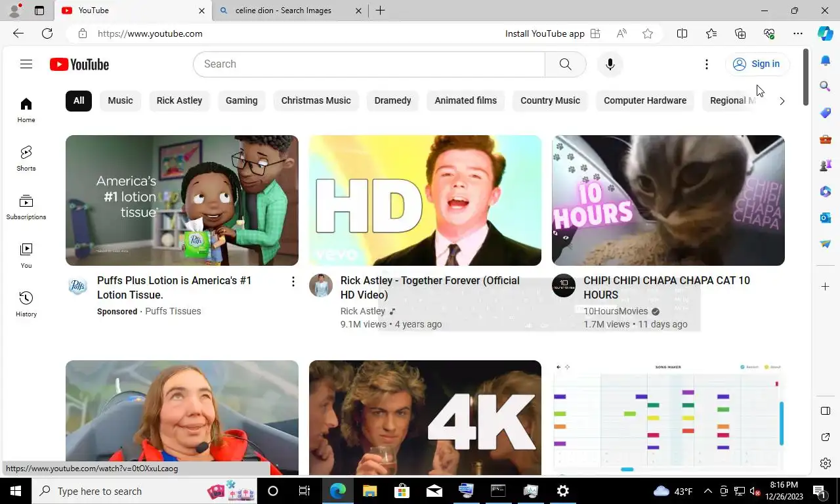This screenshot has width=840, height=504.
Task: Toggle split screen view icon
Action: pyautogui.click(x=682, y=33)
